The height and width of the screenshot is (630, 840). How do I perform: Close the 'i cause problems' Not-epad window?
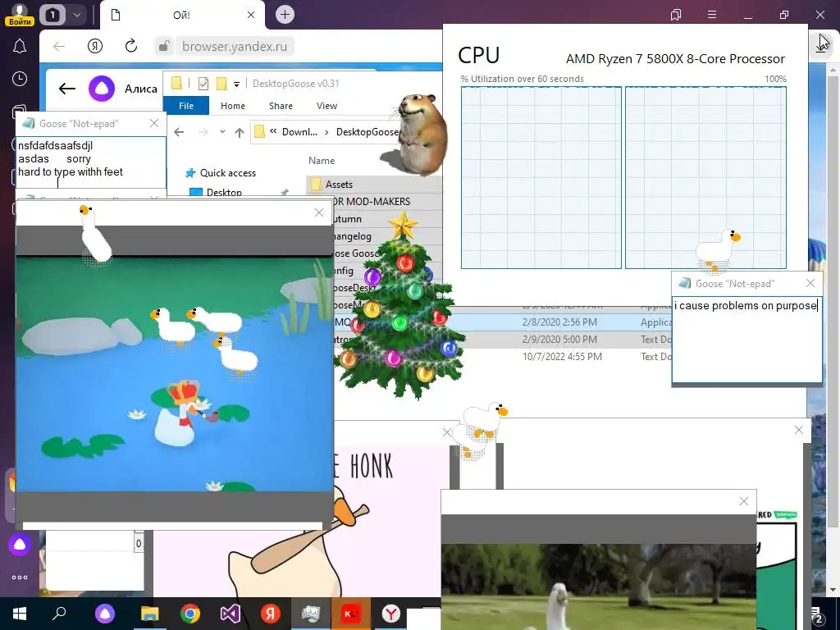(810, 283)
